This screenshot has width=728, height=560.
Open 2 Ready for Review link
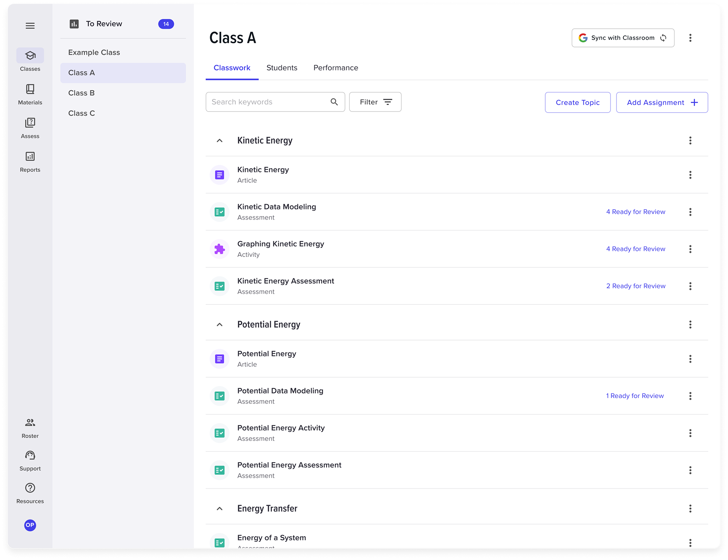tap(635, 286)
